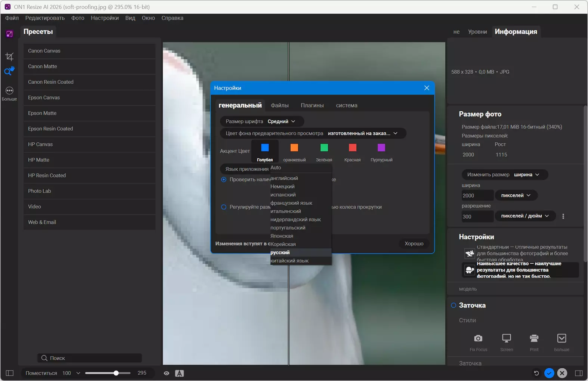Choose the Screen sharpening style icon
This screenshot has width=588, height=381.
click(x=506, y=338)
